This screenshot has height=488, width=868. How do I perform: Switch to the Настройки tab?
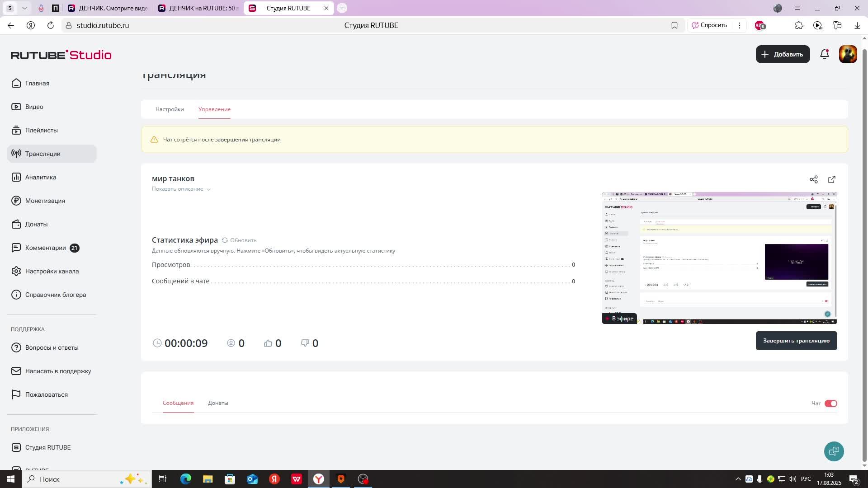(170, 109)
